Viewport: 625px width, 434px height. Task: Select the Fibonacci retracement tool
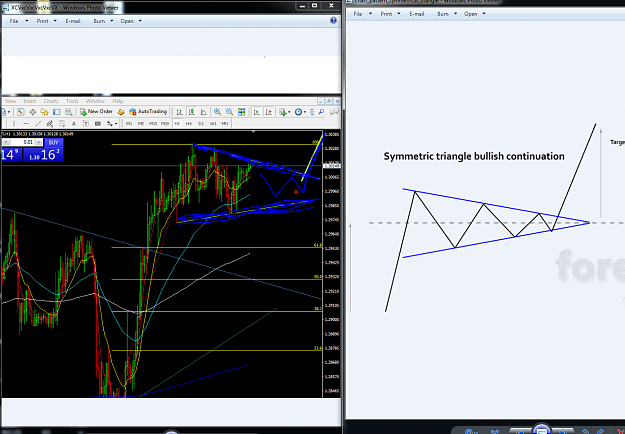[62, 124]
